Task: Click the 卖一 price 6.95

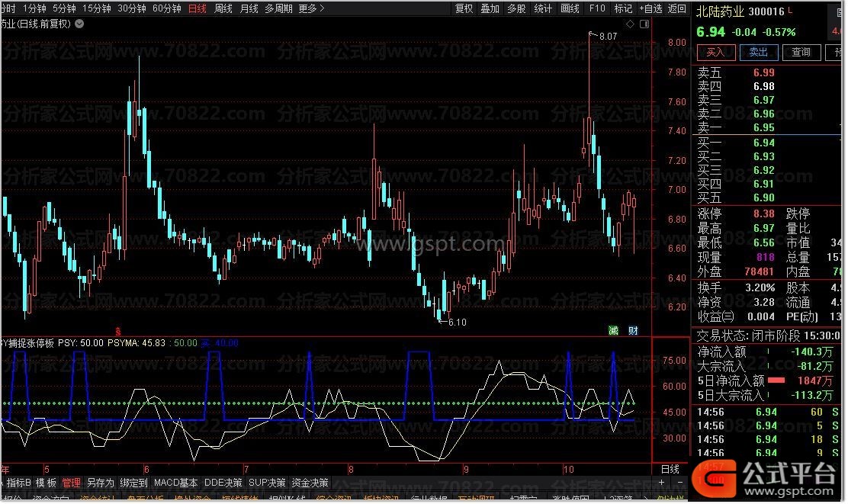Action: tap(763, 127)
